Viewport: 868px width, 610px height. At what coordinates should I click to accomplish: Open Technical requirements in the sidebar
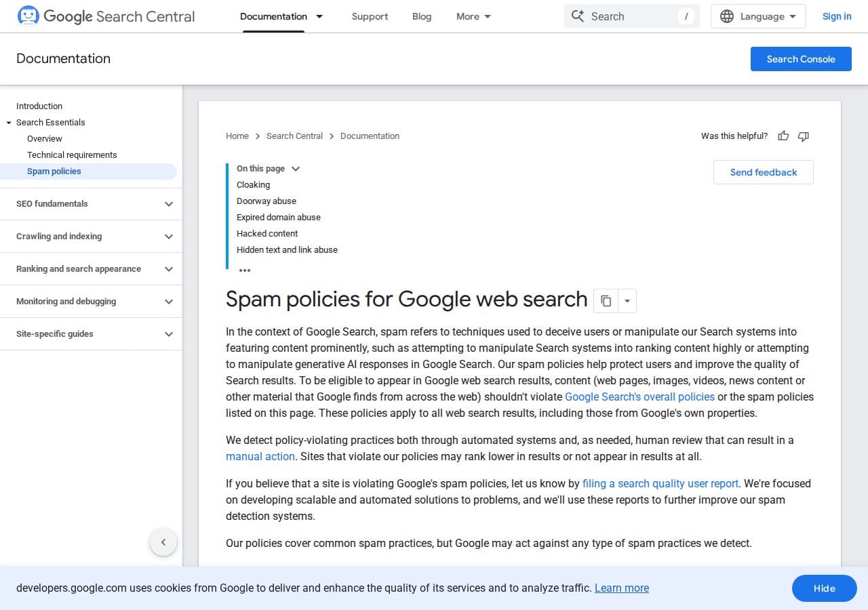click(x=72, y=155)
